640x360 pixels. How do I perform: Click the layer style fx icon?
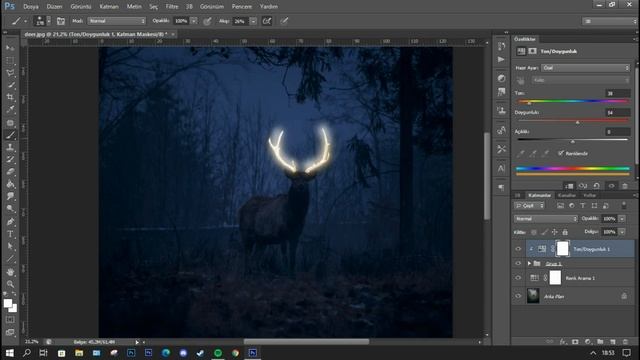coord(563,342)
